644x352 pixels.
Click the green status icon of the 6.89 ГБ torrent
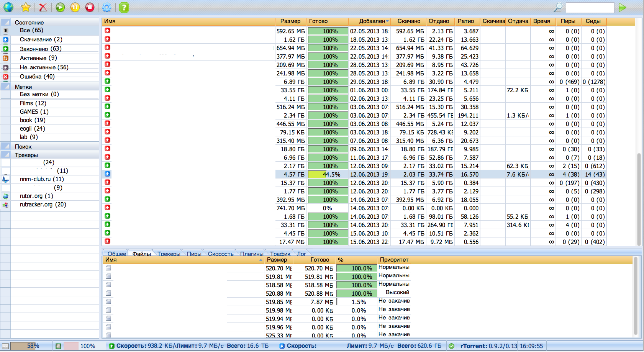[x=108, y=81]
